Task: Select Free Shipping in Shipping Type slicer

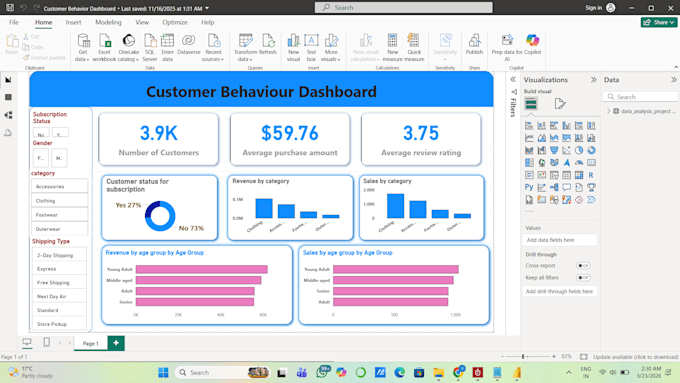Action: coord(59,282)
